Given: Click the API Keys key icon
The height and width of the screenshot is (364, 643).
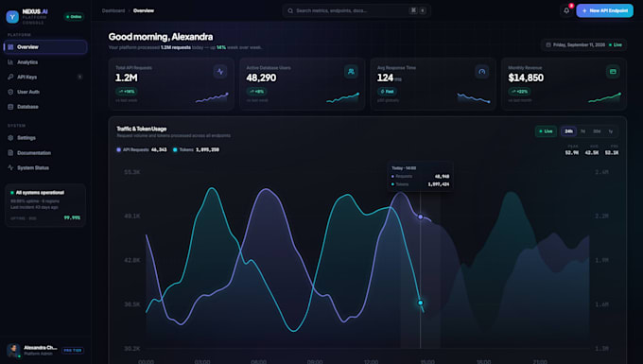Looking at the screenshot, I should point(10,78).
